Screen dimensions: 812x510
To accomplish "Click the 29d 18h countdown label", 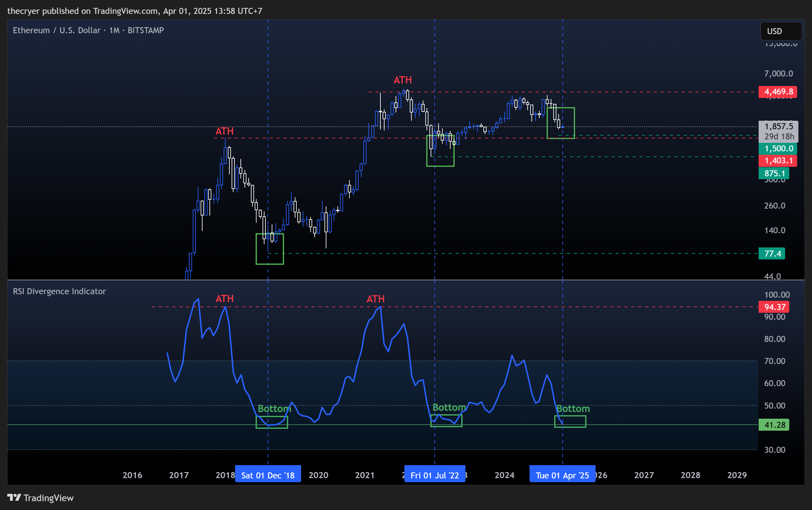I will coord(779,136).
